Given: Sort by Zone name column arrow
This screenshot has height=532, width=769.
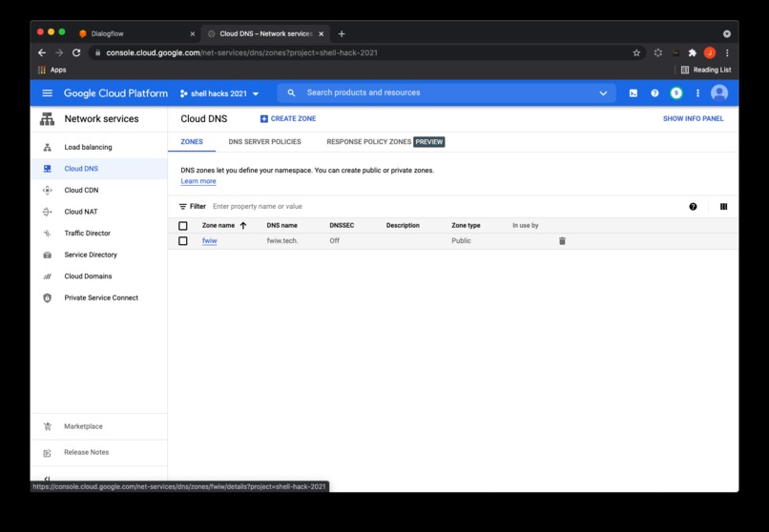Looking at the screenshot, I should (x=243, y=226).
